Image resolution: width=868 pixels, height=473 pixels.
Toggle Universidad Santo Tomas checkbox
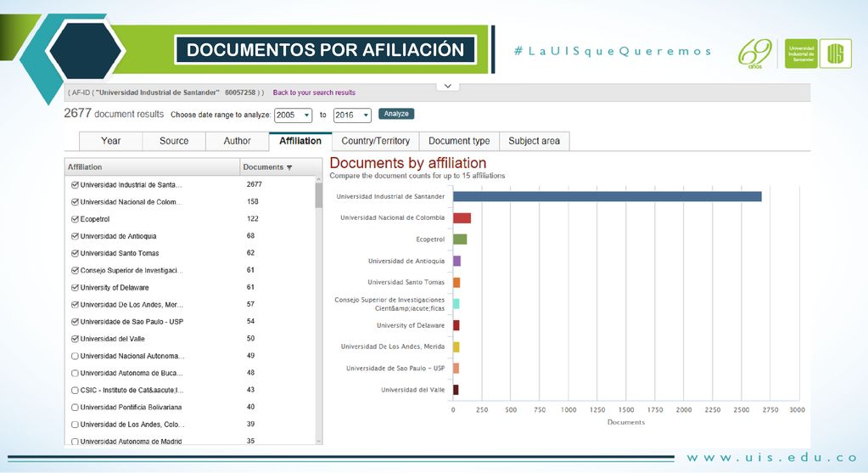75,254
